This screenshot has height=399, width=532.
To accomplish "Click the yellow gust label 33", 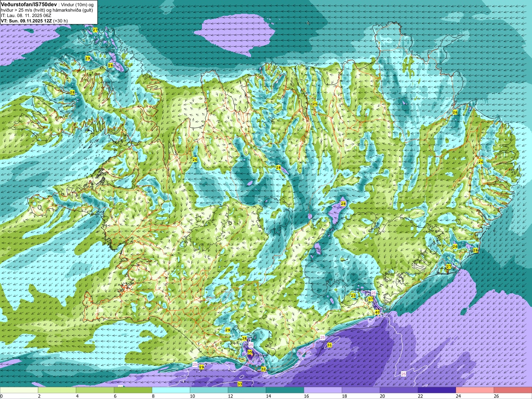I will 240,384.
